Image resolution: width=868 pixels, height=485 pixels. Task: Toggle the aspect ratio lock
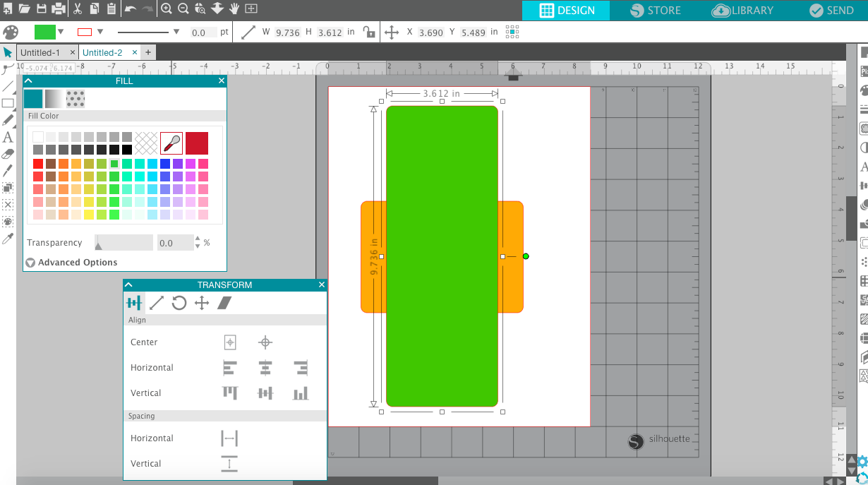pyautogui.click(x=368, y=32)
